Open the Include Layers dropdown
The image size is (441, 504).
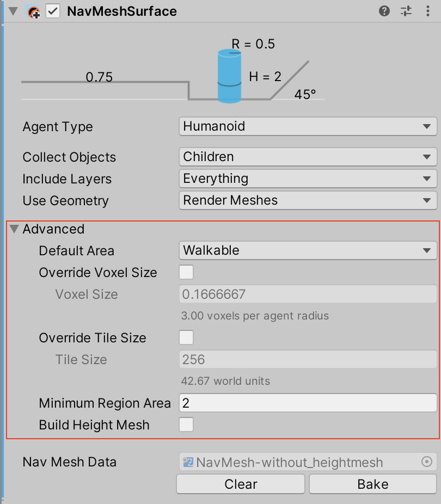click(308, 179)
